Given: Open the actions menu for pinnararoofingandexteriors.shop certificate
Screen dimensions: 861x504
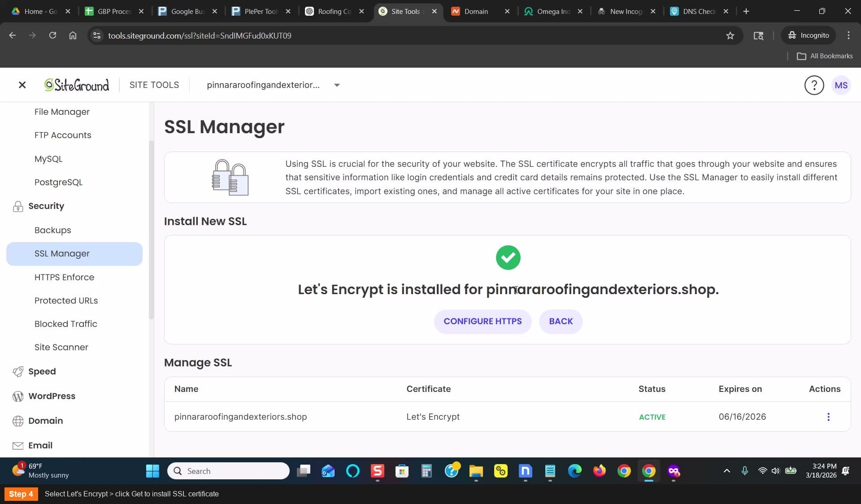Looking at the screenshot, I should pos(828,417).
